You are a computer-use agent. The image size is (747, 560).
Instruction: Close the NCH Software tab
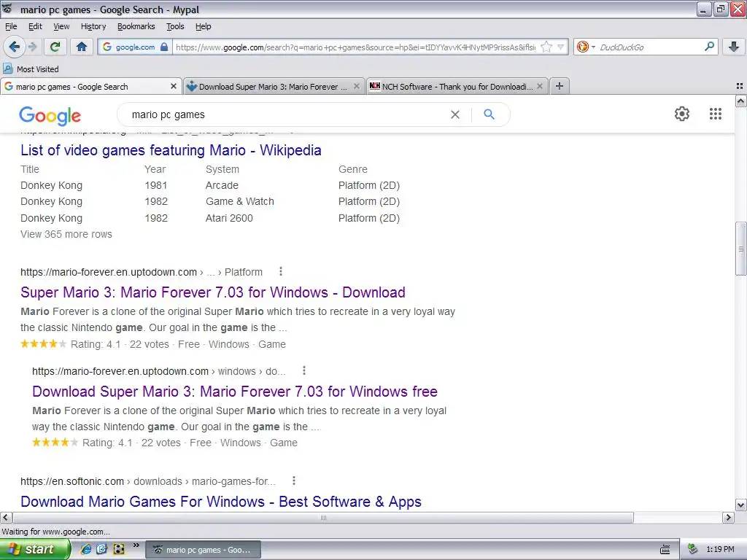click(540, 86)
